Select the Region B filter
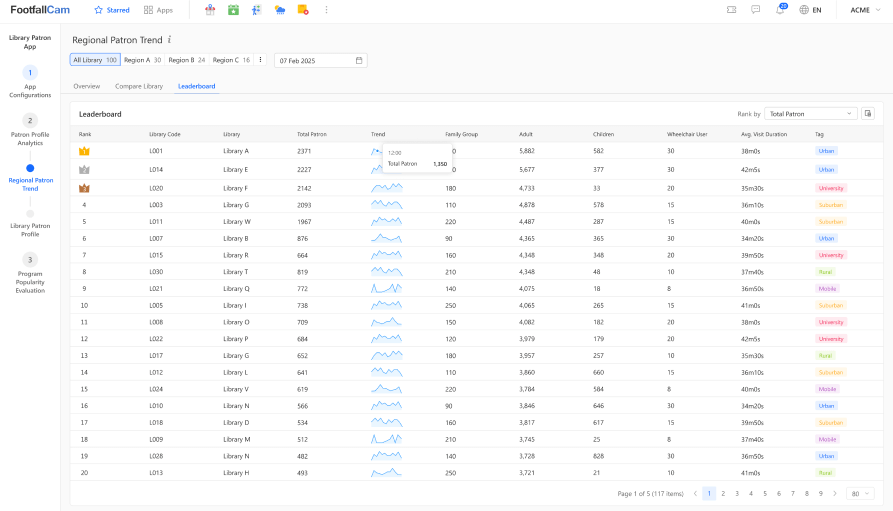Viewport: 893px width, 511px height. click(x=186, y=60)
